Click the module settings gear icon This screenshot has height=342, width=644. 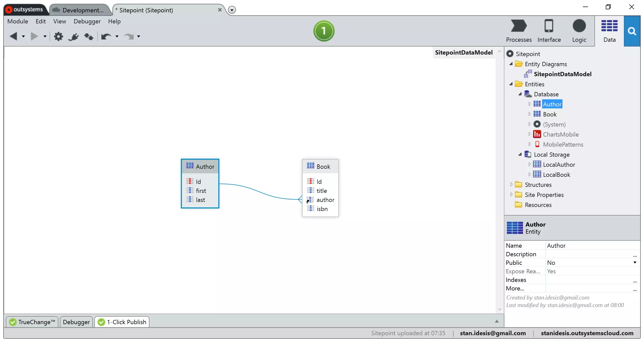59,36
